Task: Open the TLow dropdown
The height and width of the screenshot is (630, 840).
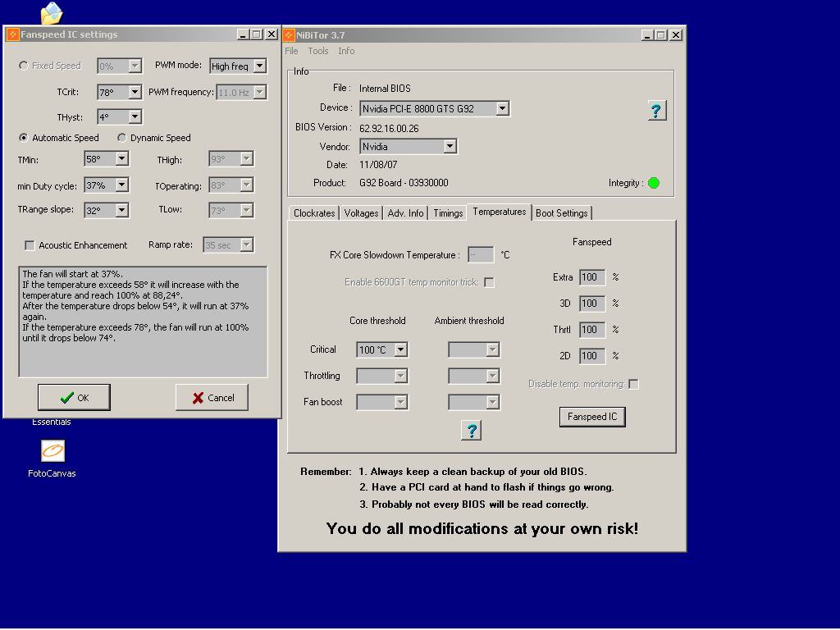Action: pyautogui.click(x=246, y=210)
